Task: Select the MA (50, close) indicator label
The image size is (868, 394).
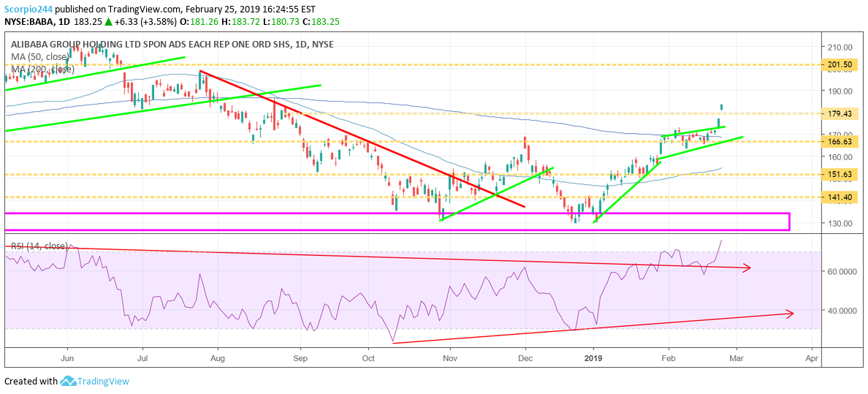Action: [x=39, y=56]
